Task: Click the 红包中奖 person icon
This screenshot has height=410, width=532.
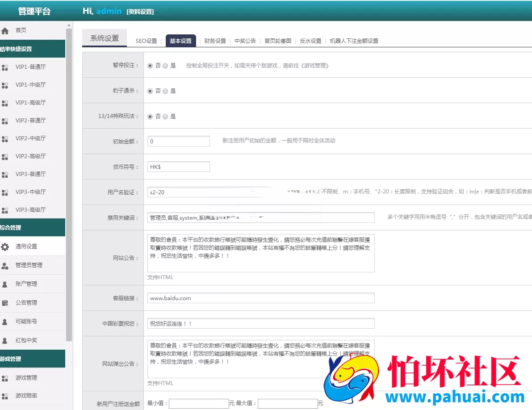Action: coord(5,340)
